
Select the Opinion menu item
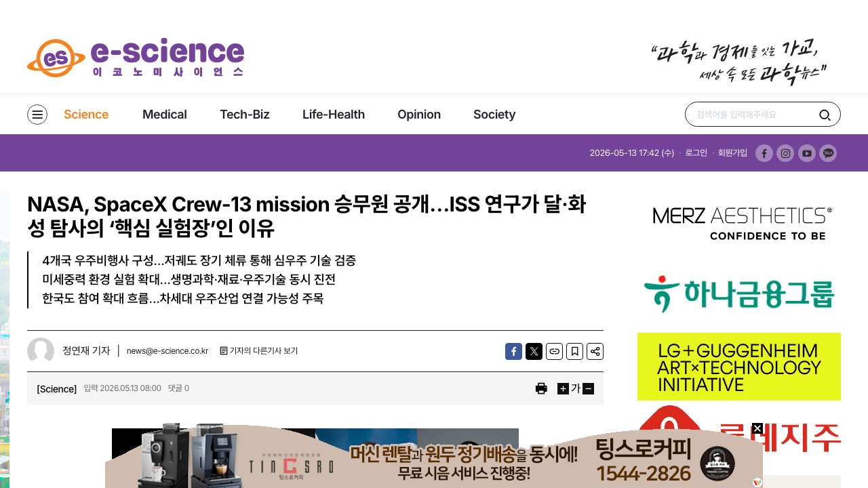click(x=419, y=115)
